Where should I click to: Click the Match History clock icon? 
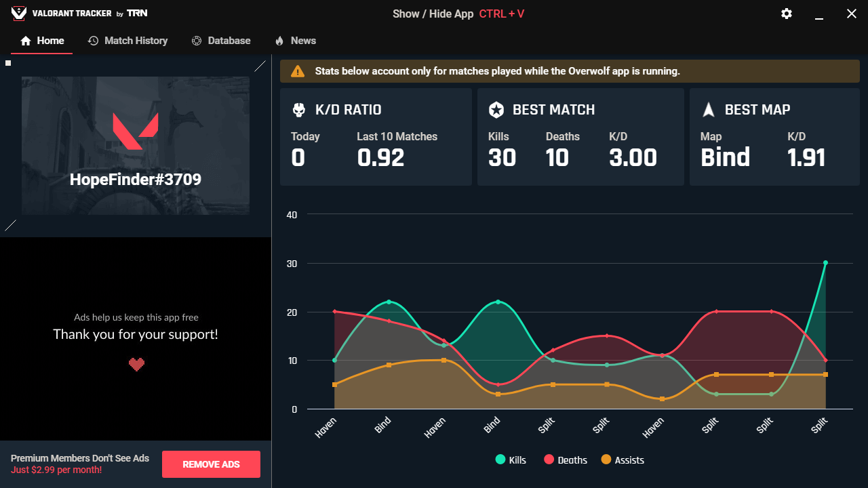93,41
